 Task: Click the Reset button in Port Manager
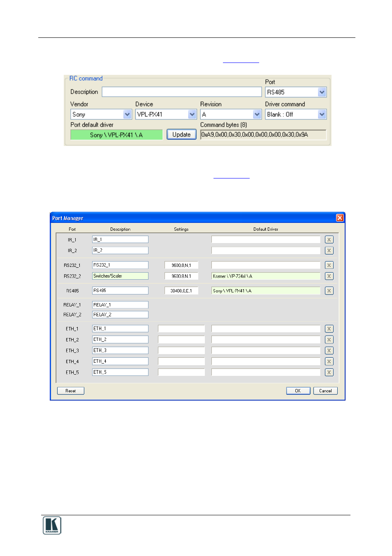(x=71, y=391)
